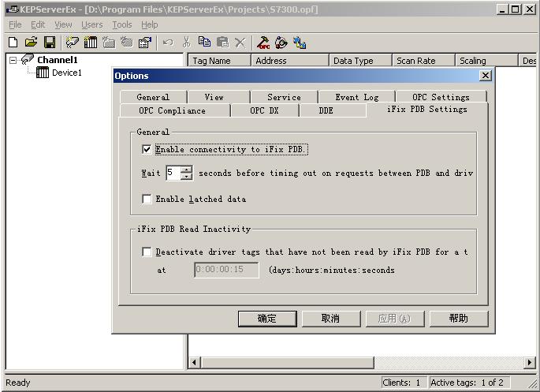Click the New Channel toolbar icon
The height and width of the screenshot is (392, 540).
tap(72, 42)
